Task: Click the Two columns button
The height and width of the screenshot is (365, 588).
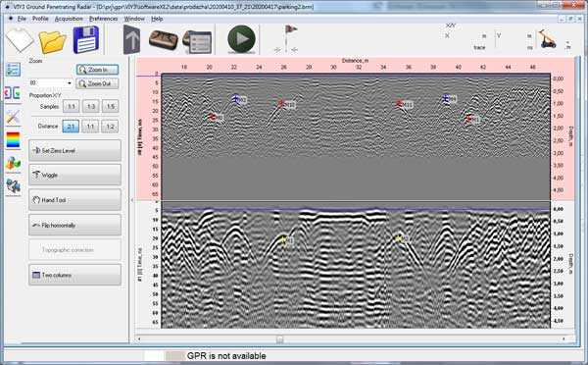Action: point(75,275)
